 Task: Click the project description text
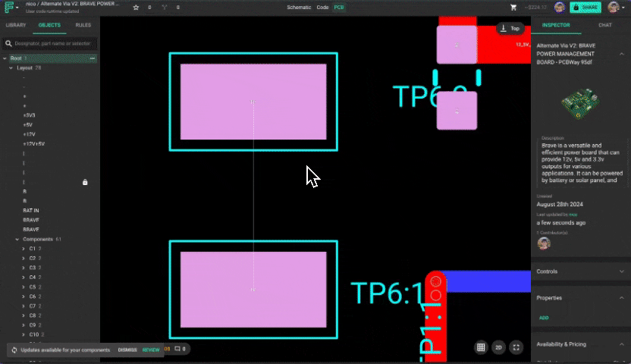pos(582,163)
